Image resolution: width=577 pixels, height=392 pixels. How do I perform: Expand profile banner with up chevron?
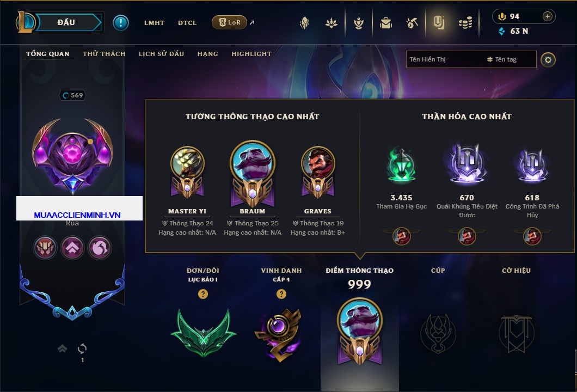[x=62, y=348]
